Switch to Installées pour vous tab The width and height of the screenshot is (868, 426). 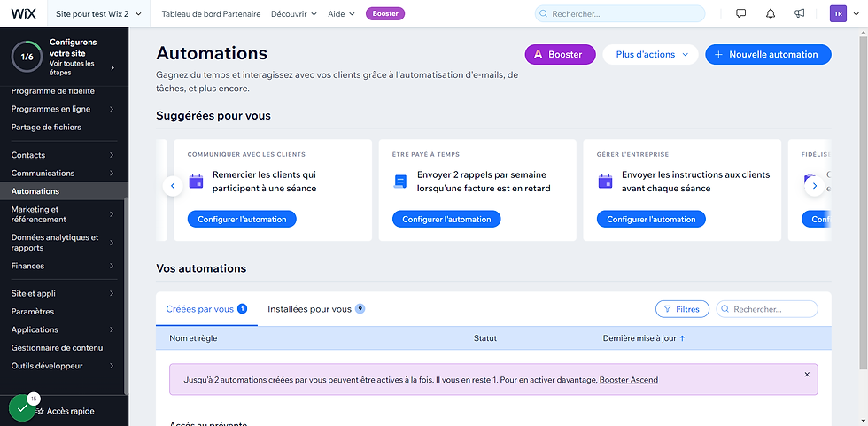tap(316, 309)
